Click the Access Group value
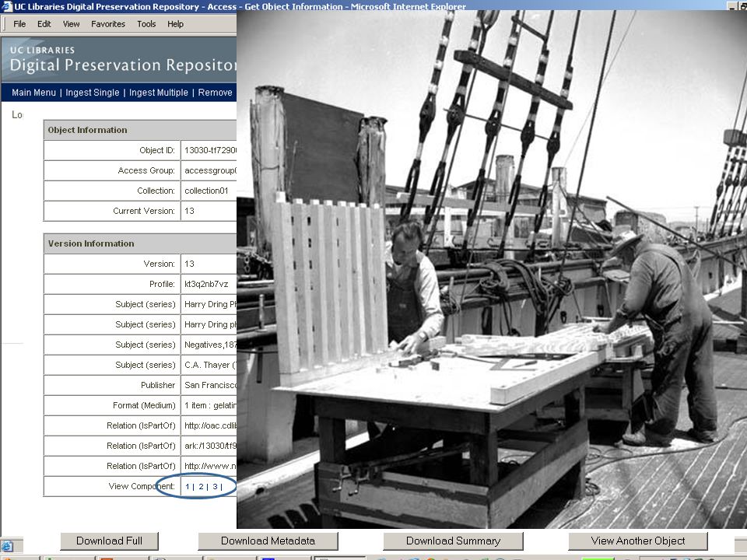Screen dimensions: 747x560 210,170
